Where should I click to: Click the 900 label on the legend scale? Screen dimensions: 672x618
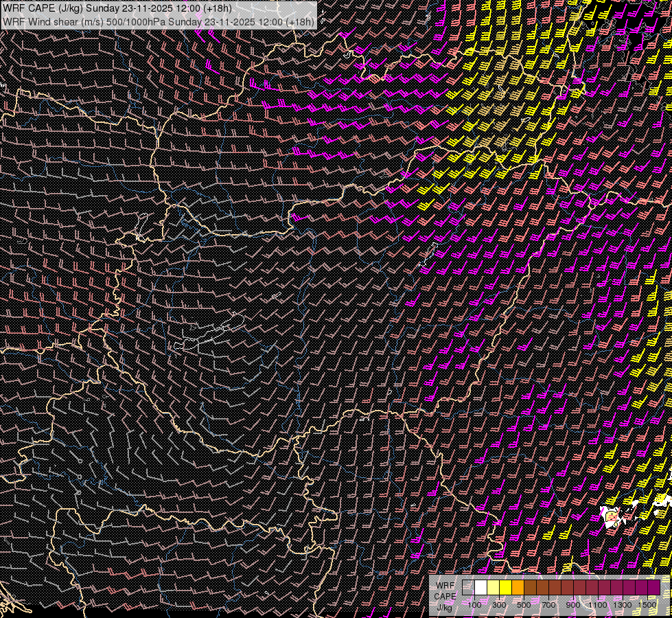click(573, 605)
